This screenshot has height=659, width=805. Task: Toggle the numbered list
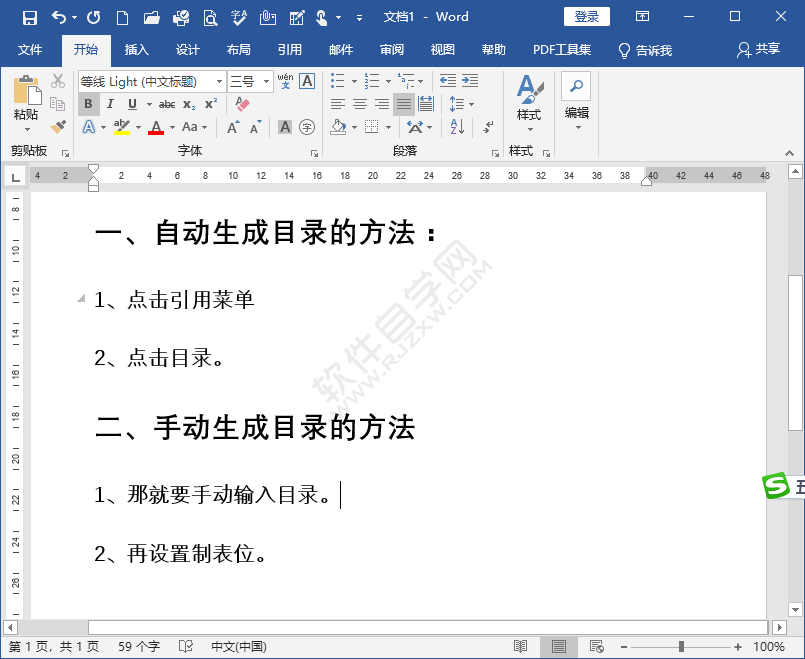point(370,81)
